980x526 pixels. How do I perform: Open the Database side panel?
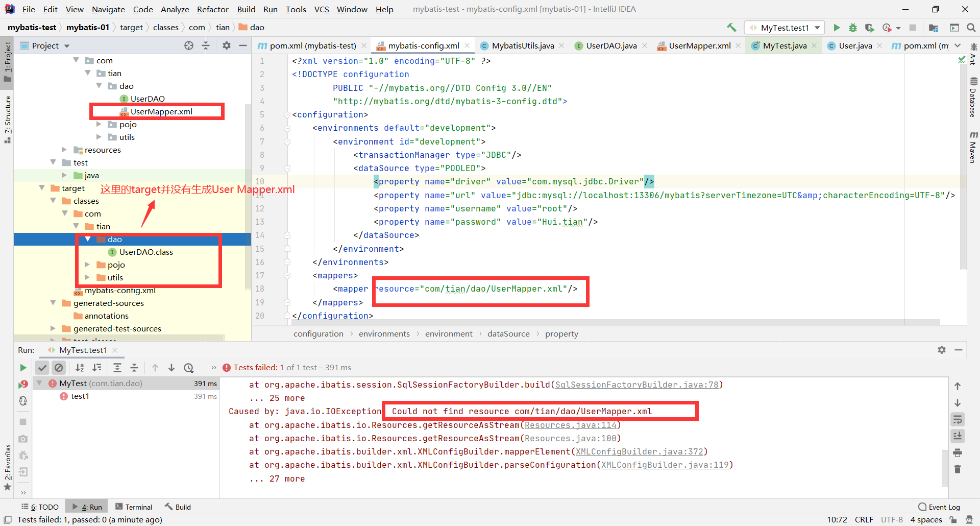click(973, 97)
